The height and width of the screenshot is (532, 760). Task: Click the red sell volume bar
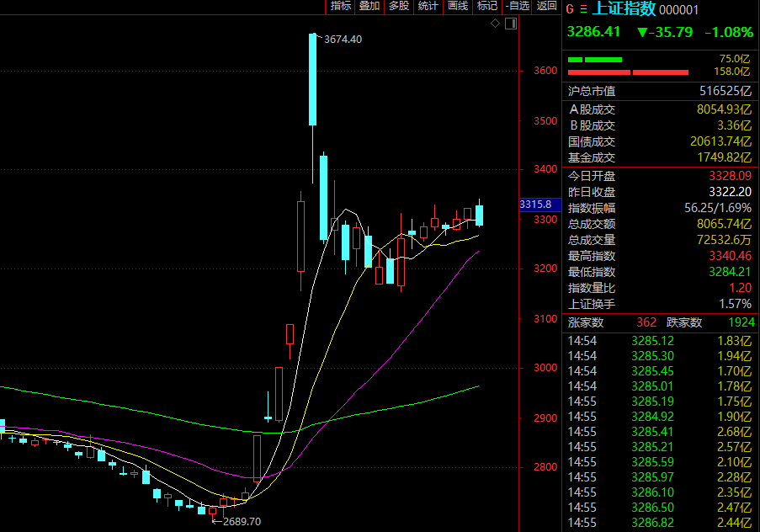pos(628,72)
